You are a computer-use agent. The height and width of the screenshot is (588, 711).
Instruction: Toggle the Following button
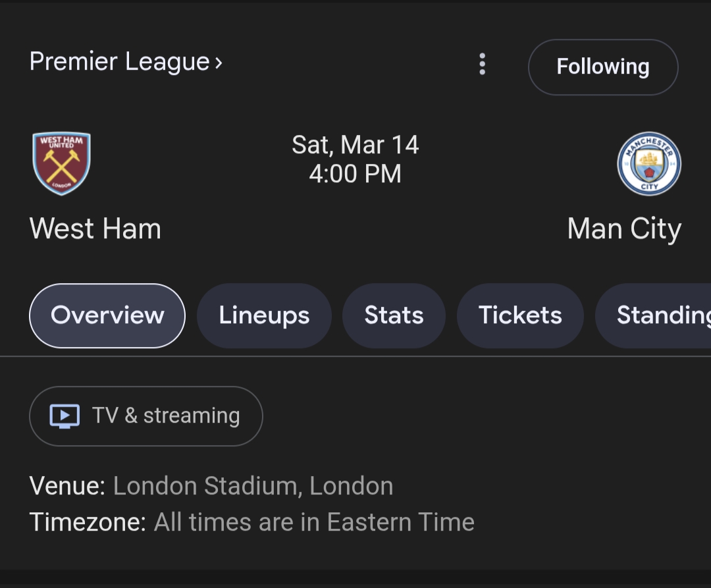pos(602,67)
